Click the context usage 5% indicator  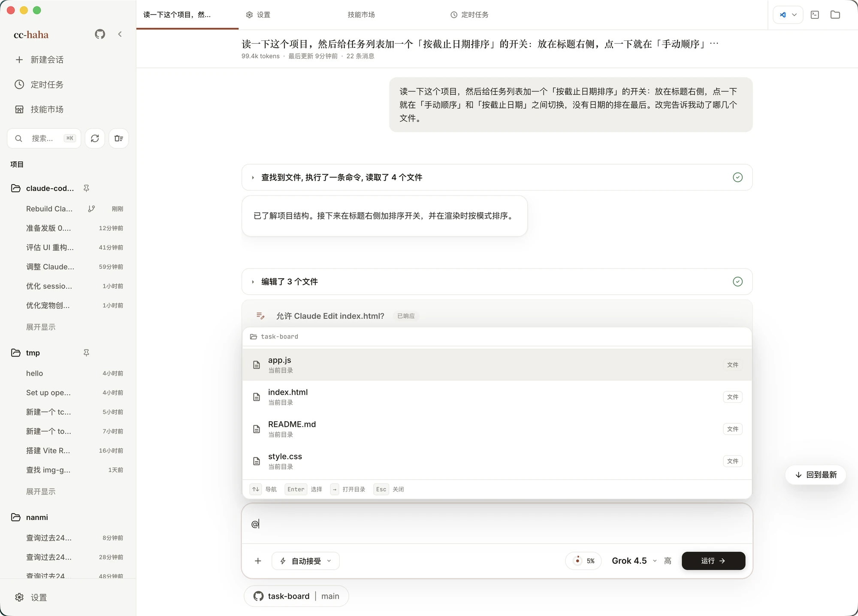click(x=583, y=561)
